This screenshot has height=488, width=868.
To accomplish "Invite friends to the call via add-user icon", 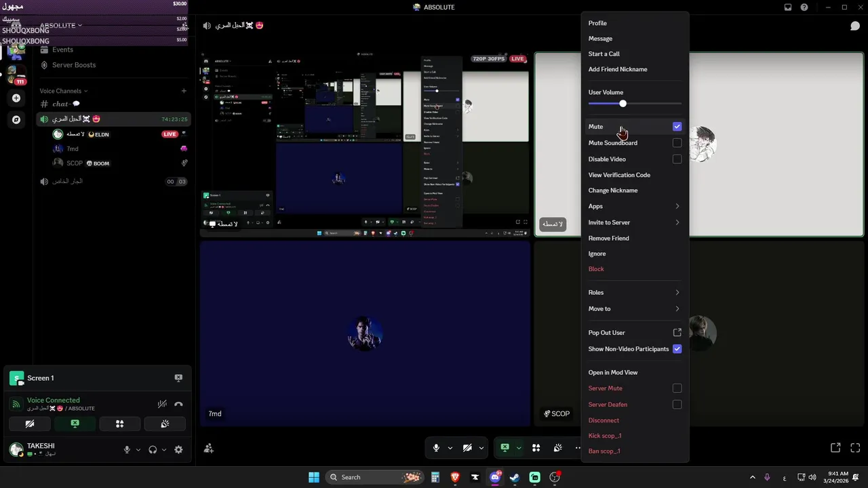I will coord(209,448).
